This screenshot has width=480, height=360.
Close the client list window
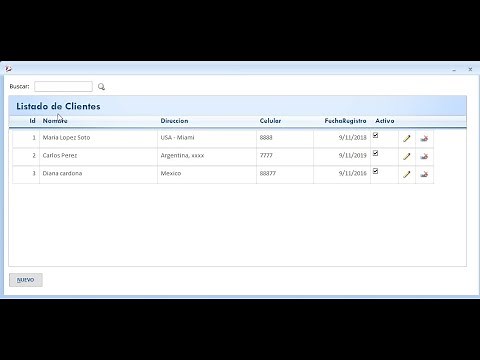point(470,69)
